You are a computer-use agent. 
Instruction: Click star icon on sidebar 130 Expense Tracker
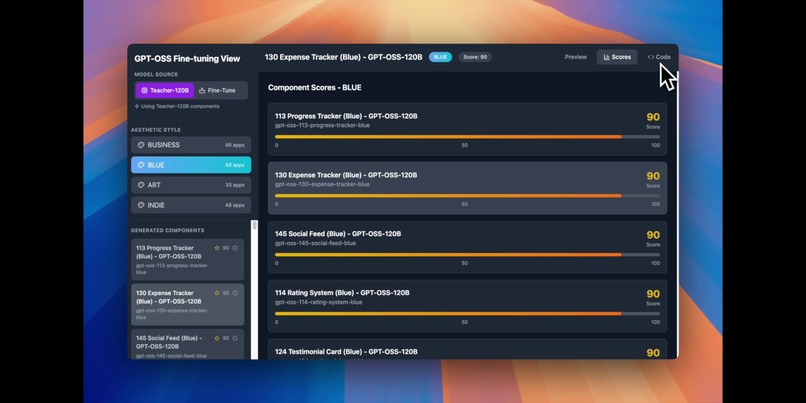217,293
